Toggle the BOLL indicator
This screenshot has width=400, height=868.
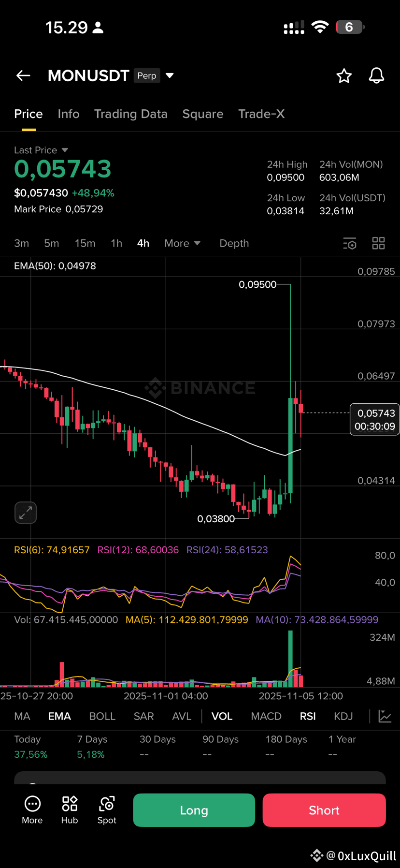tap(102, 716)
